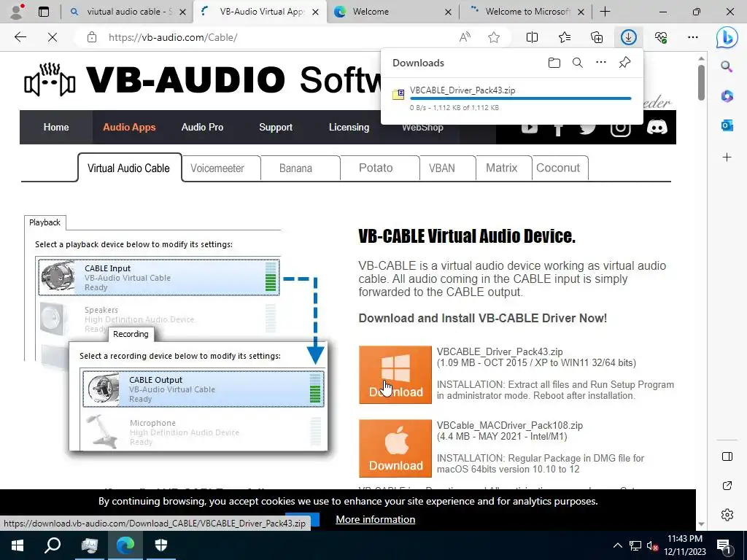Open the Windows Start menu

click(18, 545)
